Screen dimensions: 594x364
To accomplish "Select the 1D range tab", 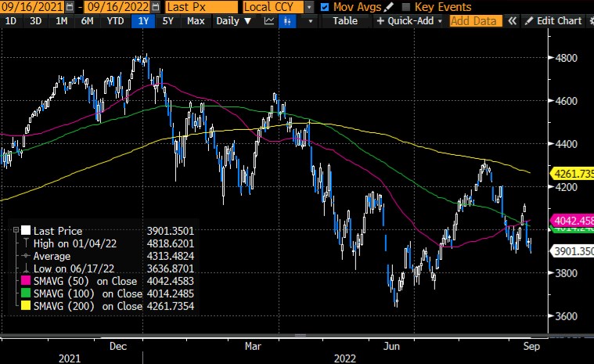I will (11, 21).
